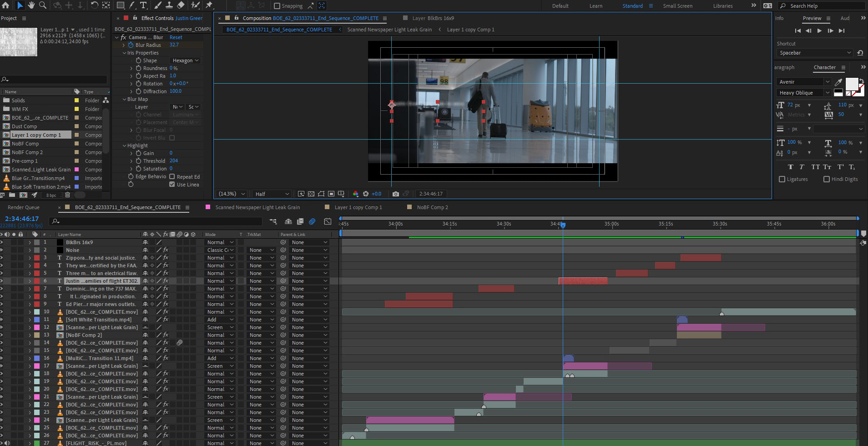This screenshot has width=868, height=446.
Task: Apply Faux Bold in Character panel
Action: (790, 167)
